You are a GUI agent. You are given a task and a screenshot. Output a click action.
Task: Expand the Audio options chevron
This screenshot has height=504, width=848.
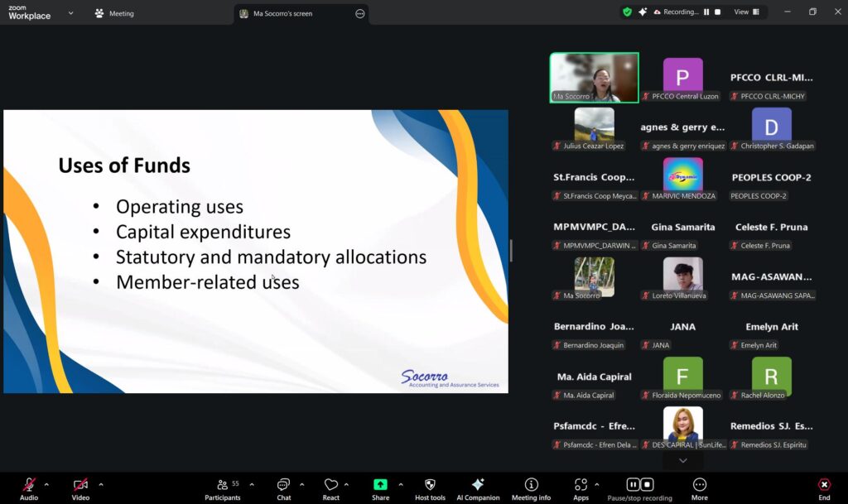46,484
